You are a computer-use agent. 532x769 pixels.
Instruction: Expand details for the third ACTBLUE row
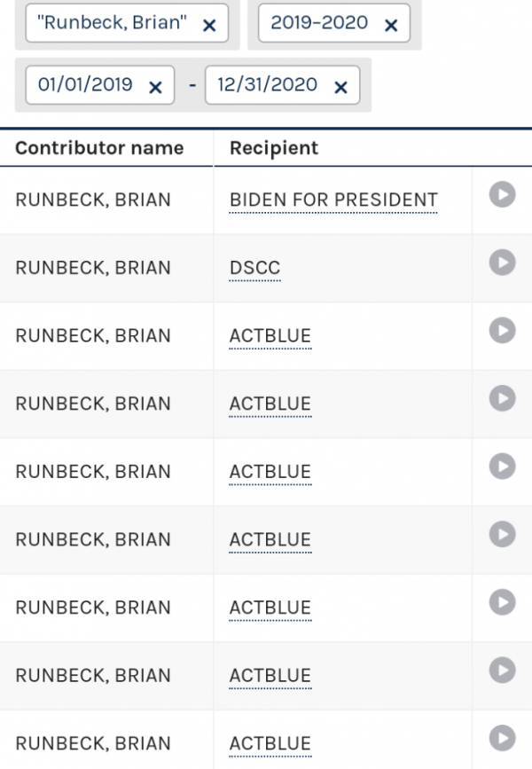click(x=503, y=467)
